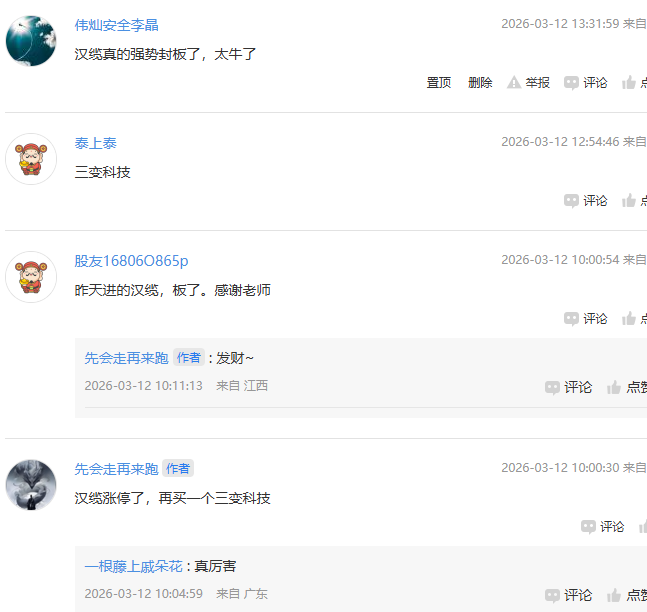
Task: Open 伟灿安全李晶's profile avatar
Action: pyautogui.click(x=31, y=41)
